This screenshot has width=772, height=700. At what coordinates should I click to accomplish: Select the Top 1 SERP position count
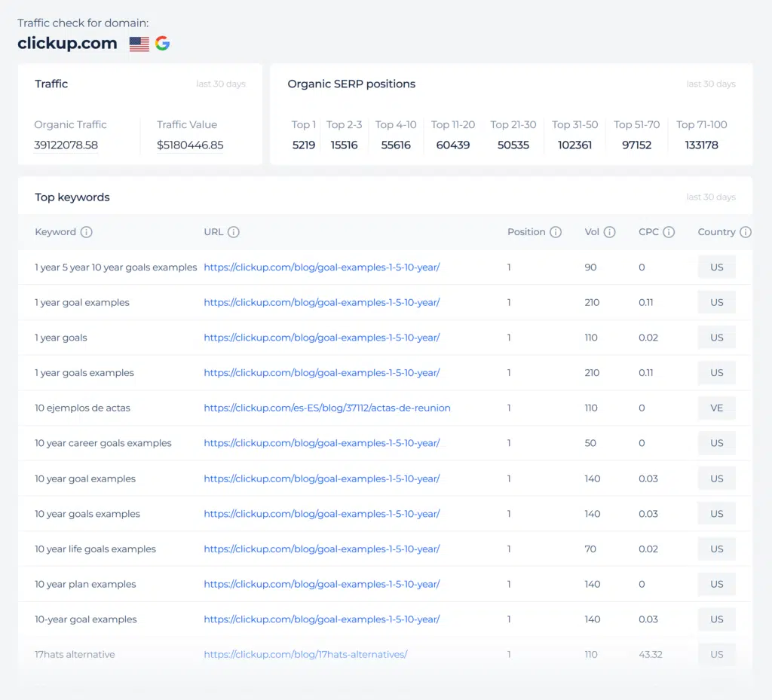pos(304,145)
